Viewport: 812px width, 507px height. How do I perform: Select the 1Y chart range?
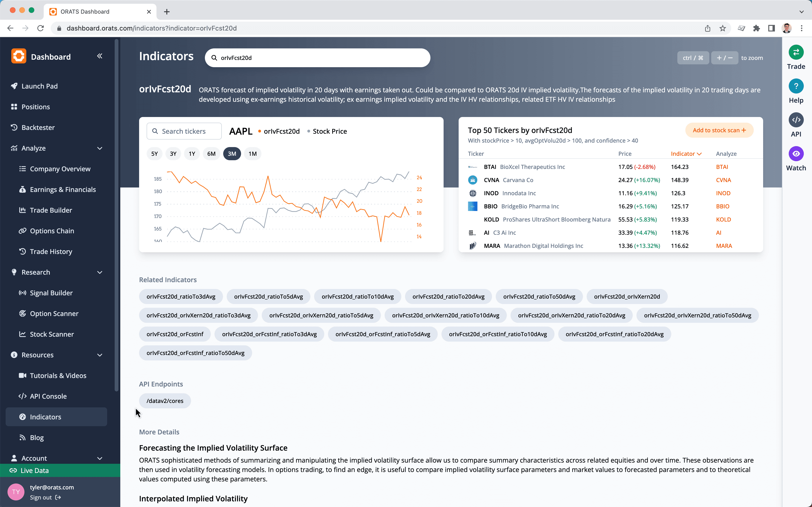tap(192, 154)
